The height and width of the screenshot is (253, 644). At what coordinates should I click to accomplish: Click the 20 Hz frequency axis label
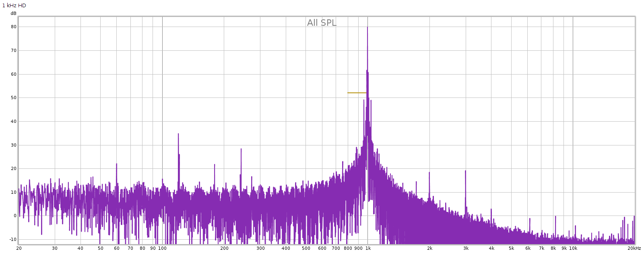point(19,248)
